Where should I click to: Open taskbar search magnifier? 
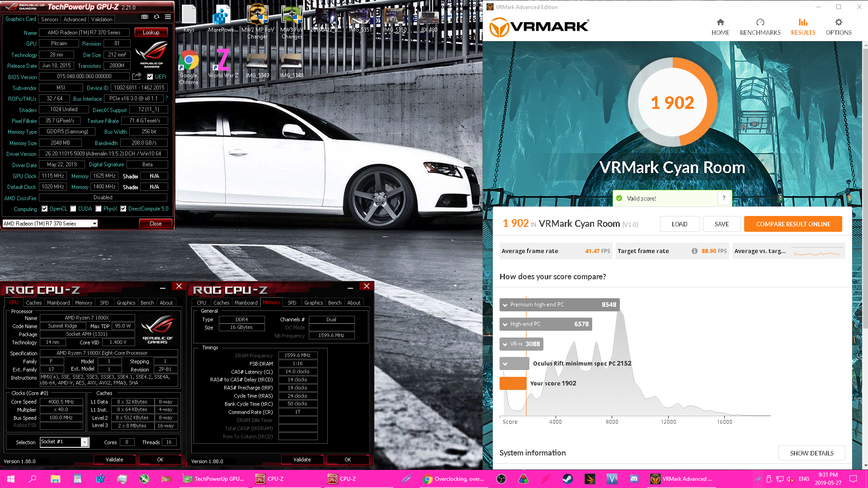coord(33,479)
